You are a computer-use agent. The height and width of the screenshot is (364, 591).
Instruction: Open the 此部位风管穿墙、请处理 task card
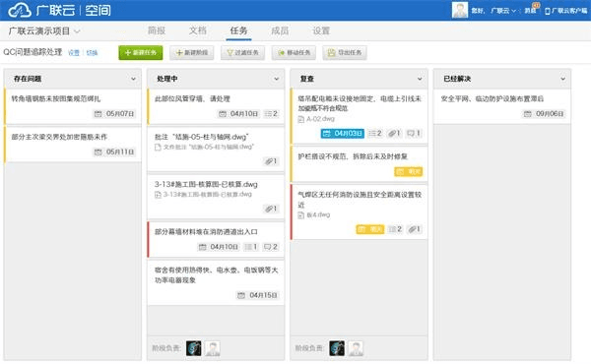click(x=216, y=106)
